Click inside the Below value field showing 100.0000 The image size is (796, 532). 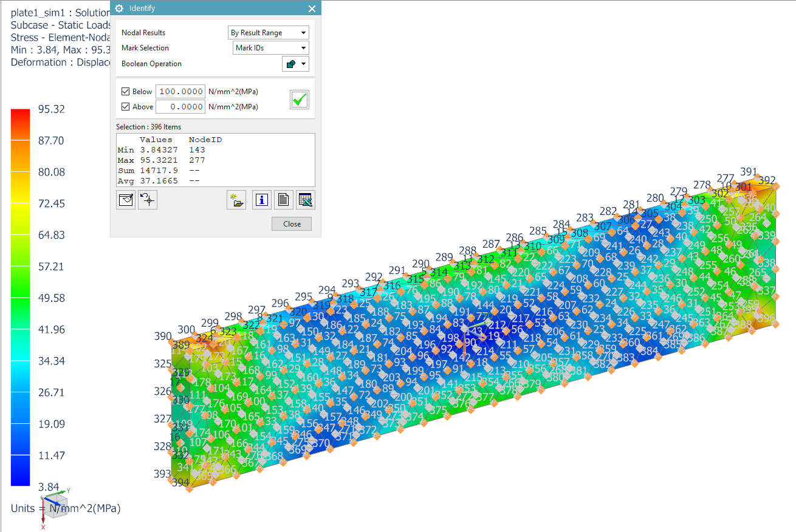[x=179, y=91]
